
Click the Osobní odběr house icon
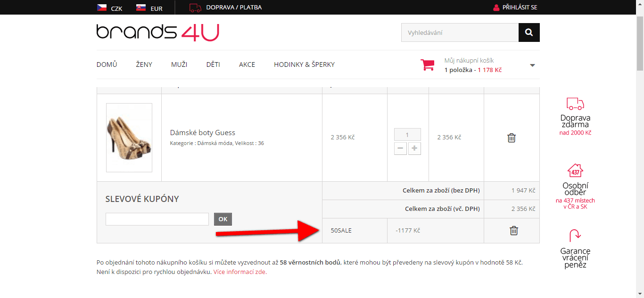click(x=575, y=170)
